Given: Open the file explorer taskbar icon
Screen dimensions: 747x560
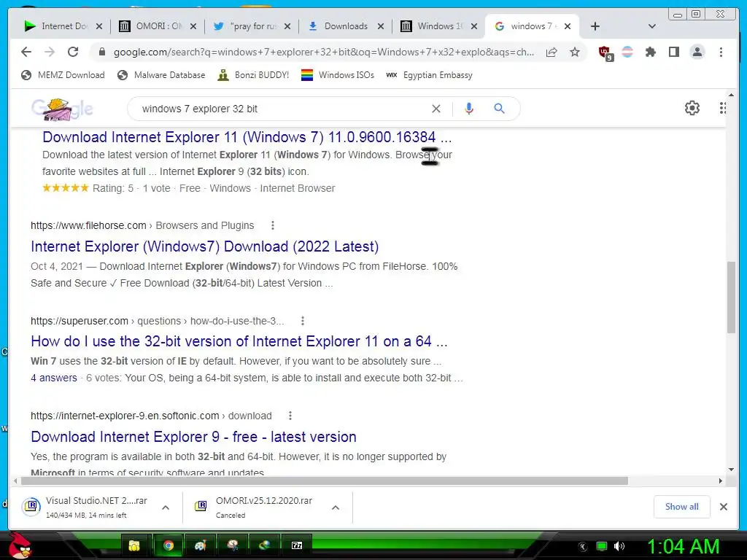Looking at the screenshot, I should point(134,545).
